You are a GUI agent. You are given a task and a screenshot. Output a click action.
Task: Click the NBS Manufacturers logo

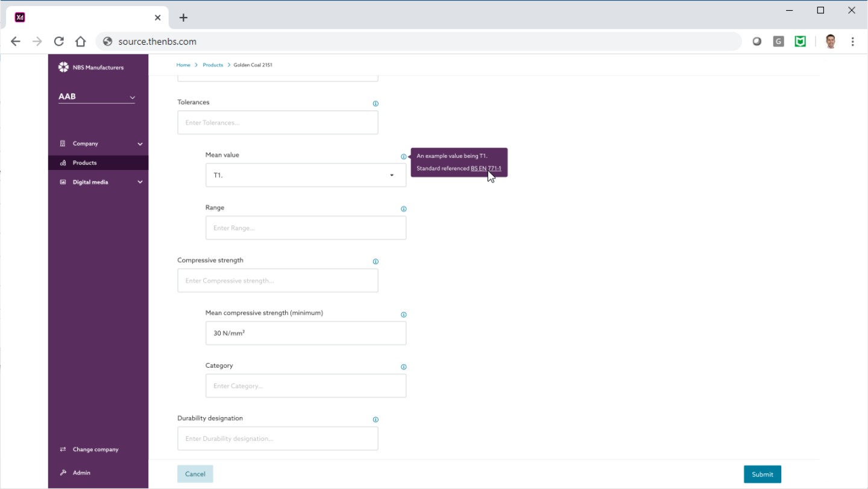click(x=63, y=67)
